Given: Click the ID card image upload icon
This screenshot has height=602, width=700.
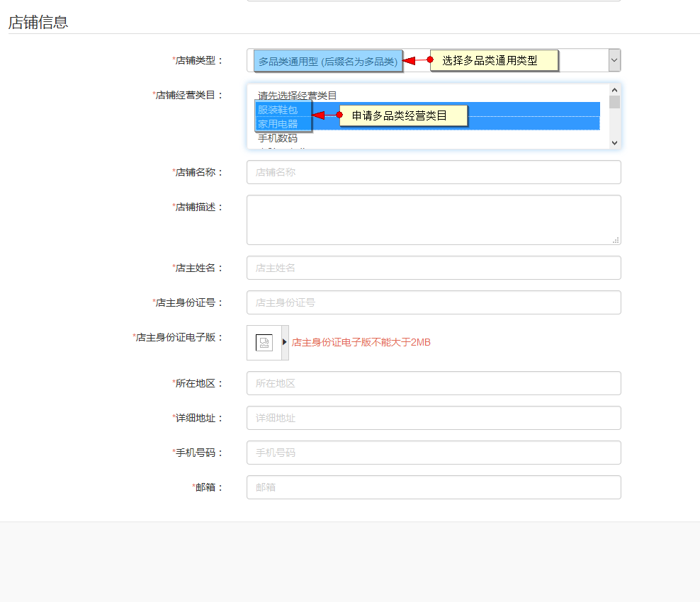Looking at the screenshot, I should [264, 343].
